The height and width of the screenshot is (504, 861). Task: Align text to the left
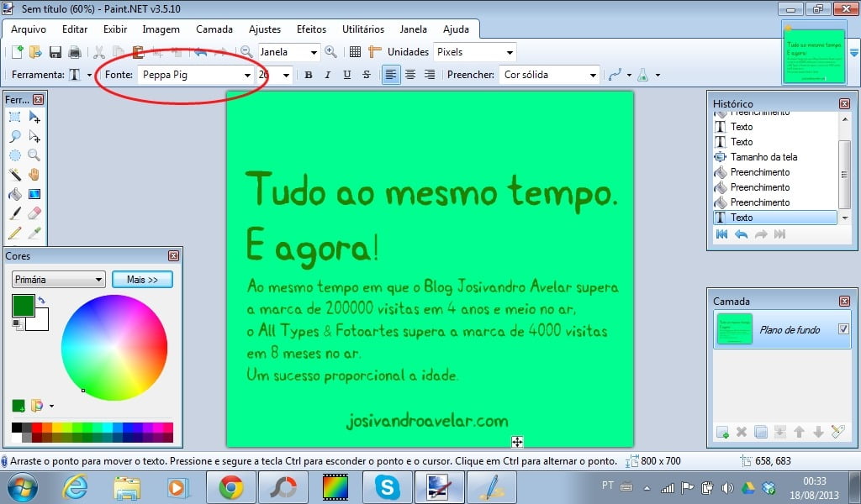(390, 75)
